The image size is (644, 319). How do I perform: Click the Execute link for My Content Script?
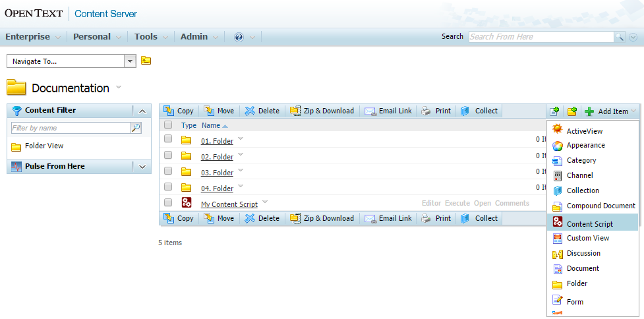(457, 203)
